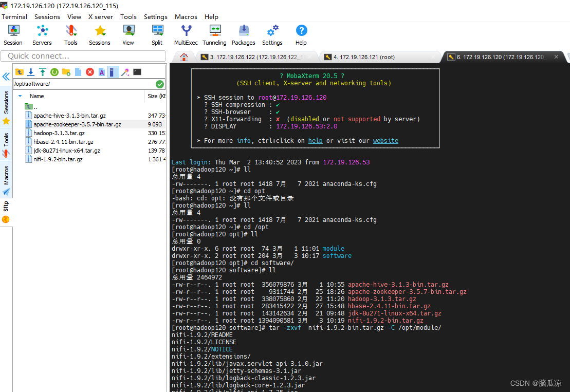Collapse the sidebar with double chevron
The image size is (570, 392).
pos(6,76)
